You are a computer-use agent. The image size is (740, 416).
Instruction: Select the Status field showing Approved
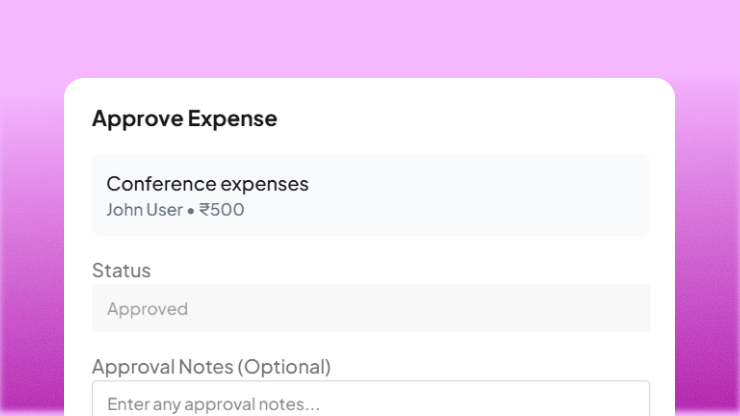pyautogui.click(x=370, y=308)
